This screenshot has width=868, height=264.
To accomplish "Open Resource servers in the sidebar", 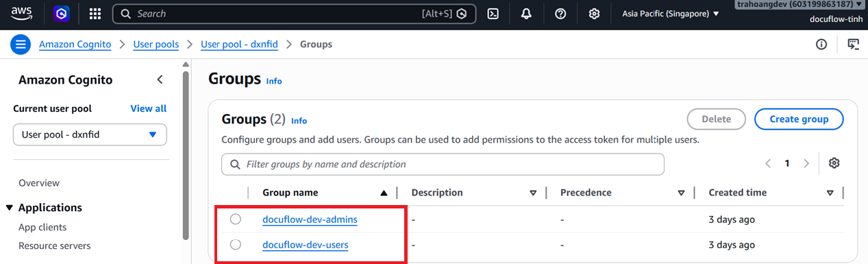I will pyautogui.click(x=55, y=245).
